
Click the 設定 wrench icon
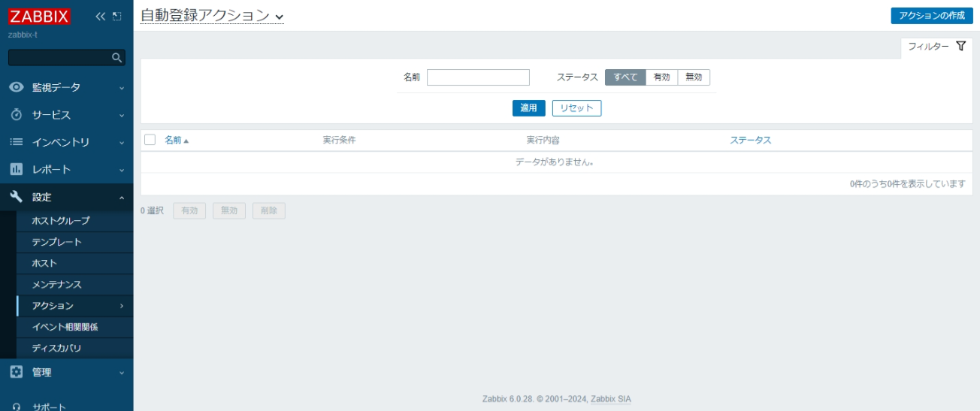16,197
